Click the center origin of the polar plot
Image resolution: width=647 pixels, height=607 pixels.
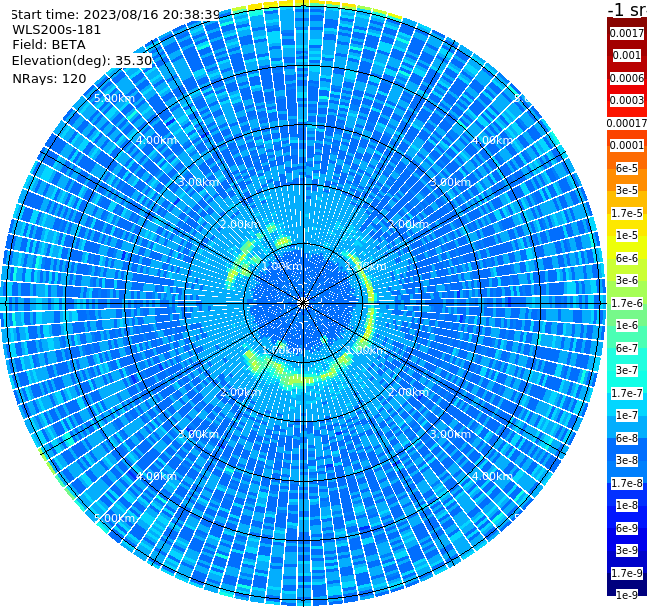coord(303,303)
